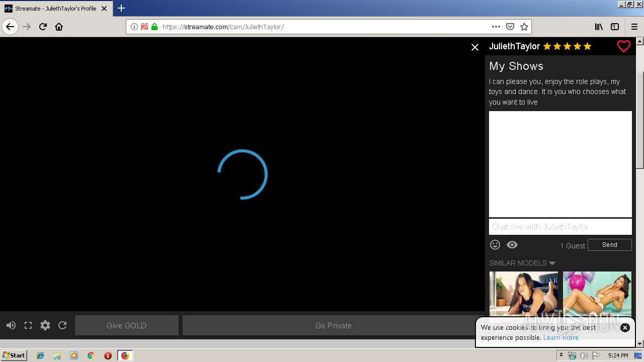Click the 5:24 PM system clock
Screen dimensions: 644x362
tap(618, 355)
